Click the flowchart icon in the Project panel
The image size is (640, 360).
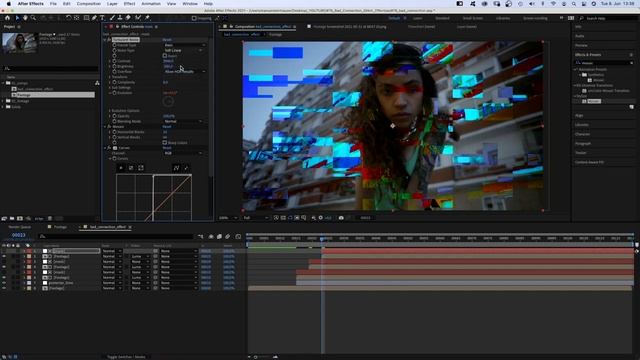(x=97, y=83)
